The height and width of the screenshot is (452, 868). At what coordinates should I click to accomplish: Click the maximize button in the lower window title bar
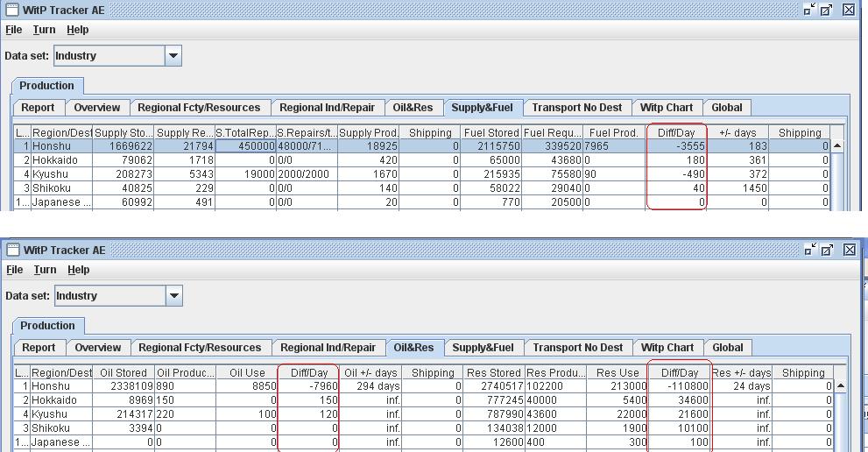click(827, 250)
